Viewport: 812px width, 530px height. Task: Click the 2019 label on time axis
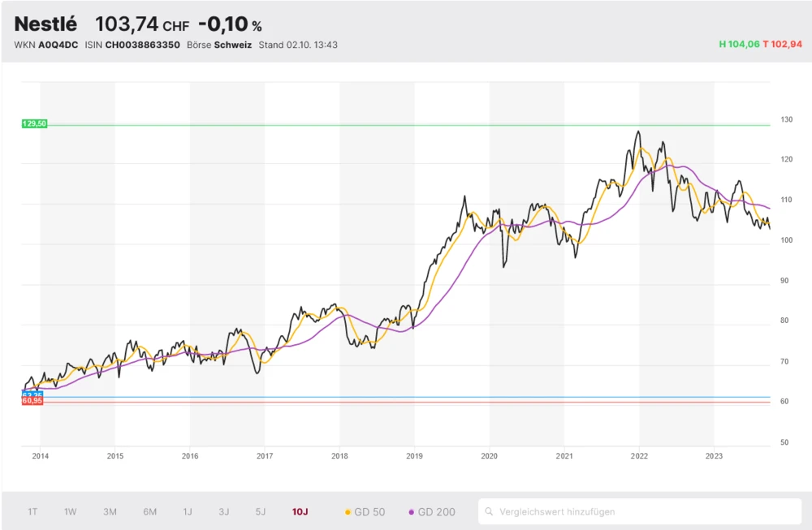coord(414,457)
